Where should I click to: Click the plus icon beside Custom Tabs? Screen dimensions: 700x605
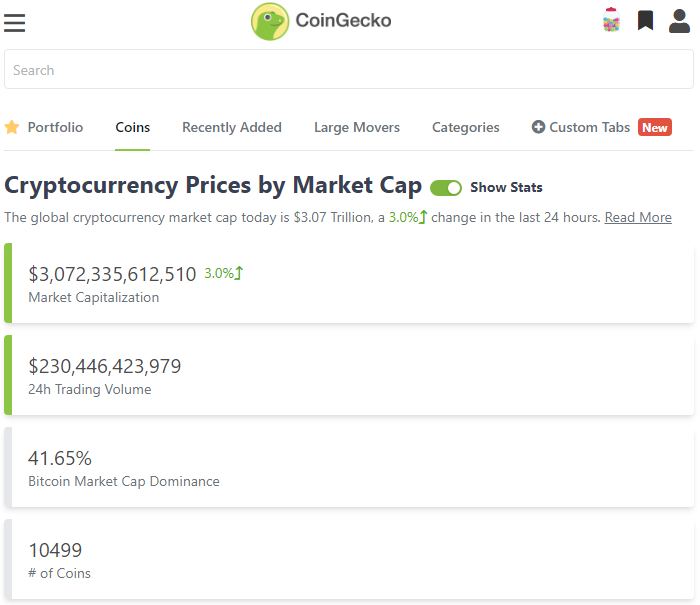(x=538, y=127)
